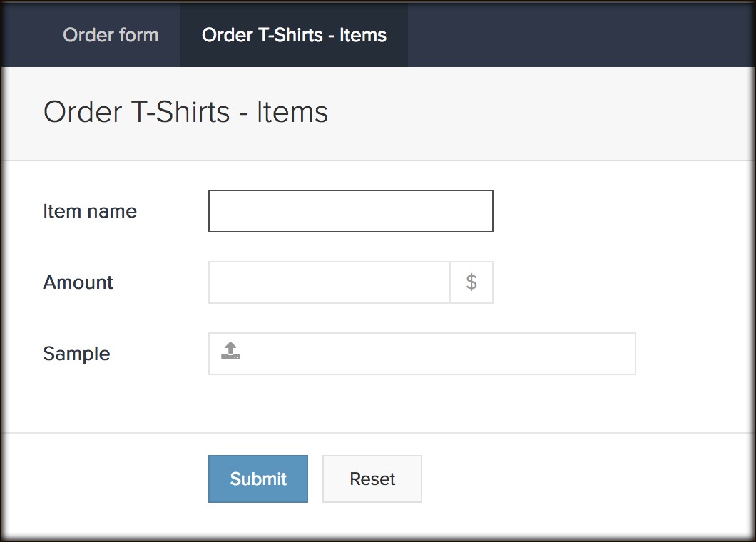Click the Amount field label

pos(78,282)
